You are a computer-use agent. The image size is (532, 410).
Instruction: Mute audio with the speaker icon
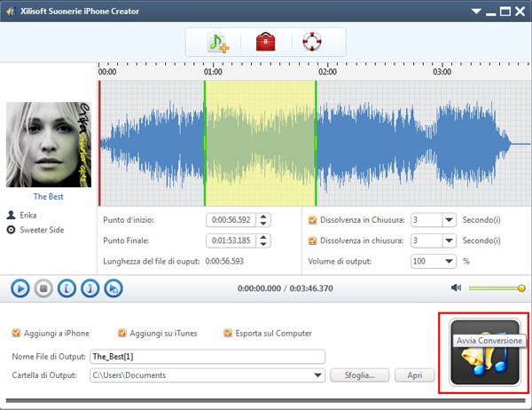[456, 288]
